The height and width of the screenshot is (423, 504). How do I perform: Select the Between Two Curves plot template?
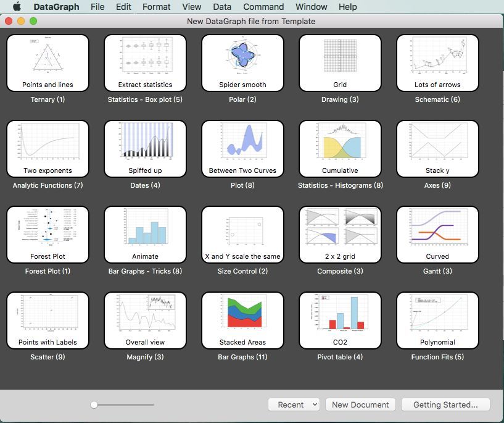point(242,149)
